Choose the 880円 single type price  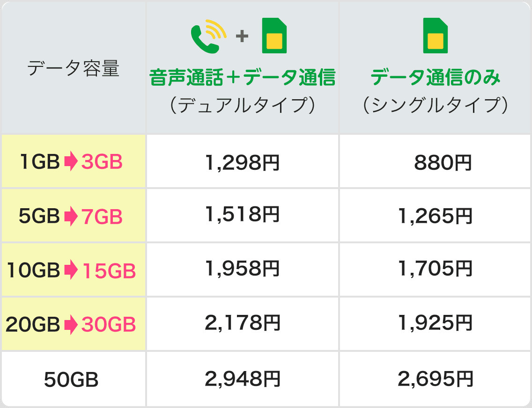click(443, 163)
